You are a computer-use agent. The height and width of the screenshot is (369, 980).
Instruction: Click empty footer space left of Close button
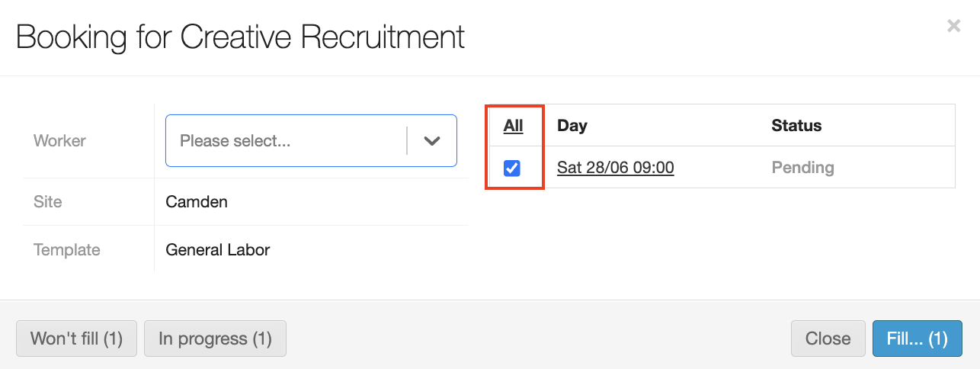point(533,339)
